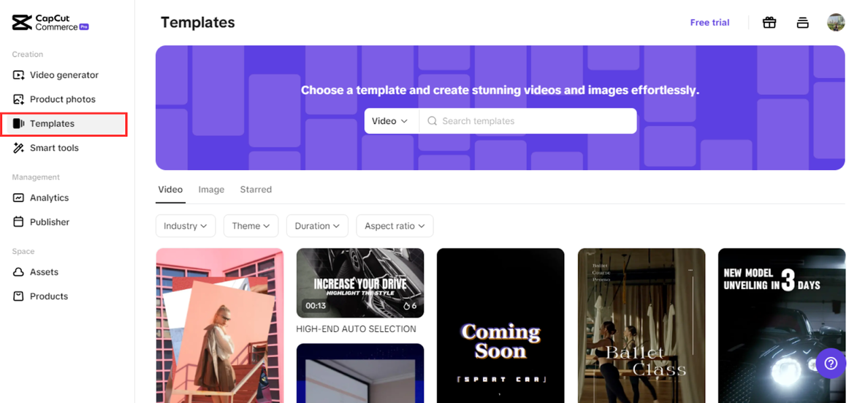Screen dimensions: 868x403
Task: Click the flame likes icon on auto template
Action: point(407,306)
